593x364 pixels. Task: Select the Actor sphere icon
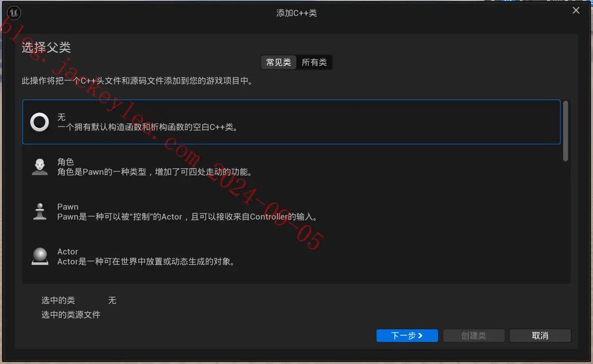[40, 256]
